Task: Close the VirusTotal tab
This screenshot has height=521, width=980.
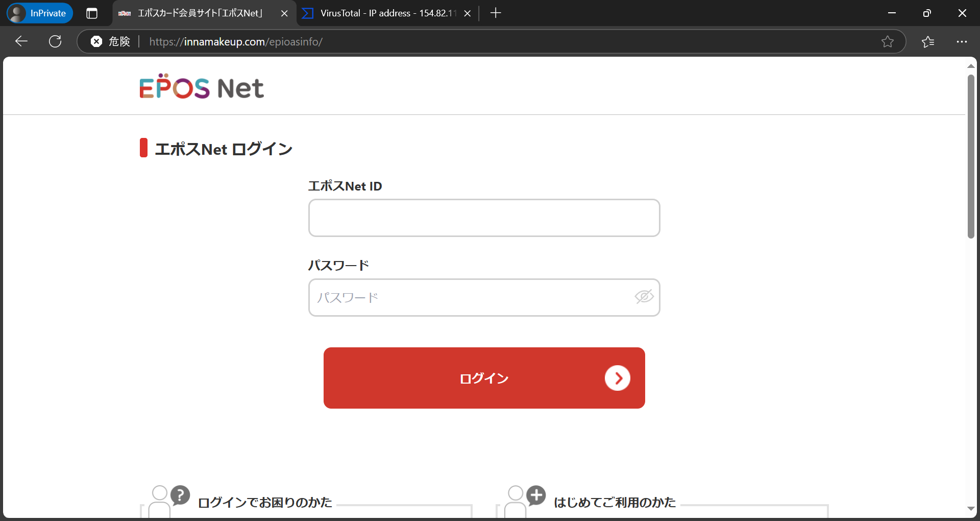Action: click(x=467, y=13)
